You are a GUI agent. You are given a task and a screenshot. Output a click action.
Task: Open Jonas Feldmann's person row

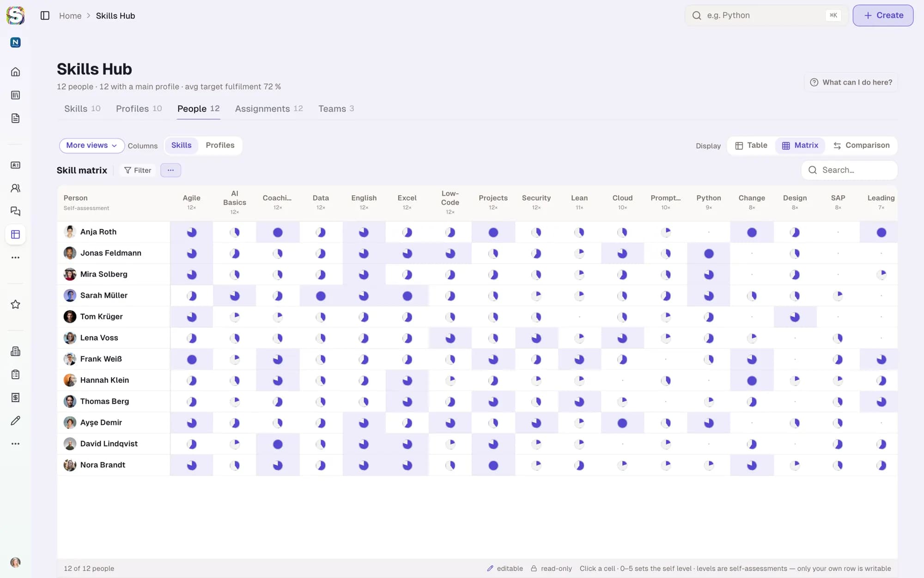pos(113,253)
